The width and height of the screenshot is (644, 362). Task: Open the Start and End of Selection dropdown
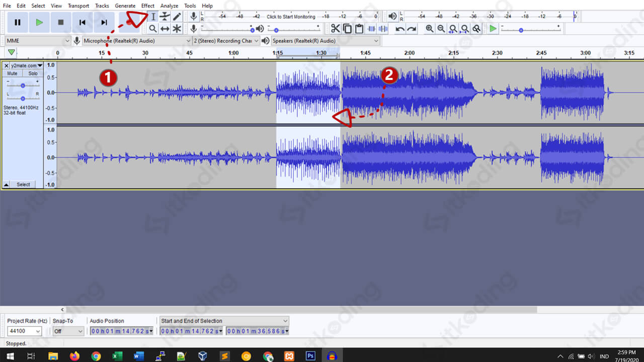tap(224, 321)
